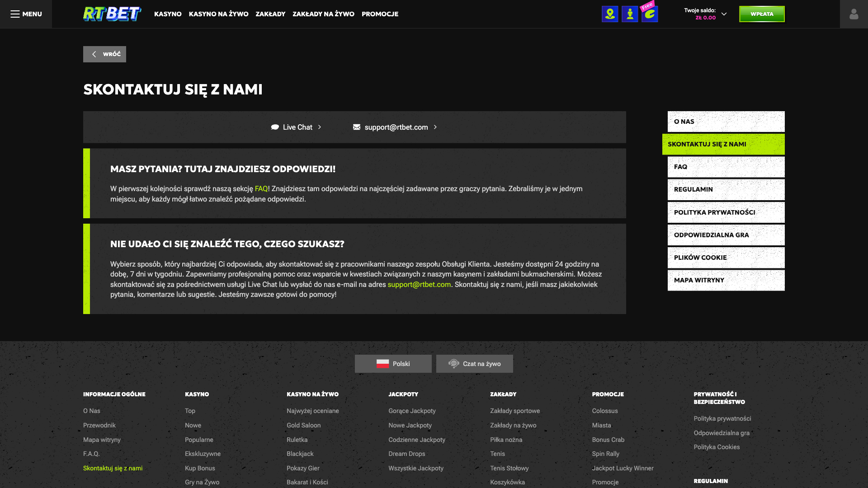The image size is (868, 488).
Task: Click the Czat na żywo button
Action: (475, 364)
